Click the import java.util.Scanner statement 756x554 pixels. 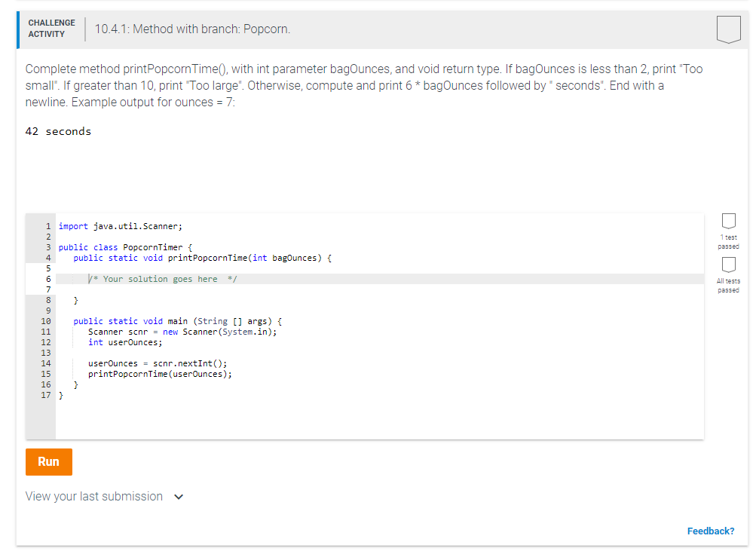coord(121,225)
